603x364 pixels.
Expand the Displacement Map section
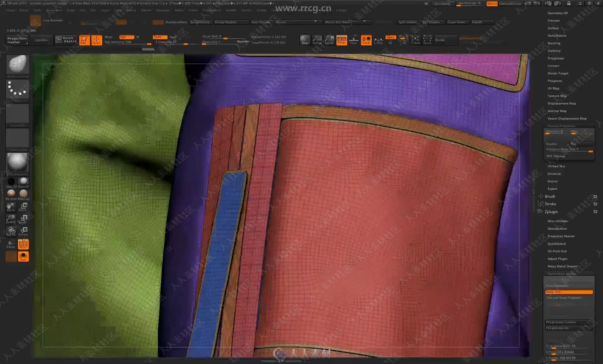(x=562, y=103)
